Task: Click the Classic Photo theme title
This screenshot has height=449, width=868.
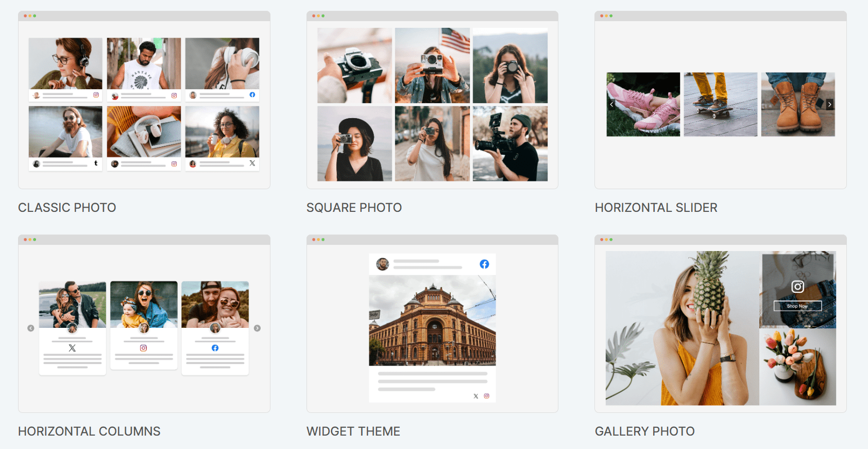Action: coord(67,208)
